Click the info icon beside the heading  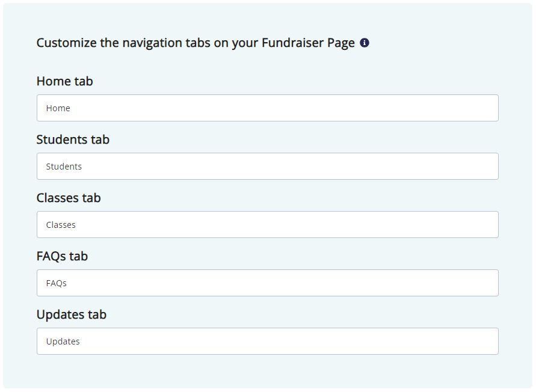365,43
